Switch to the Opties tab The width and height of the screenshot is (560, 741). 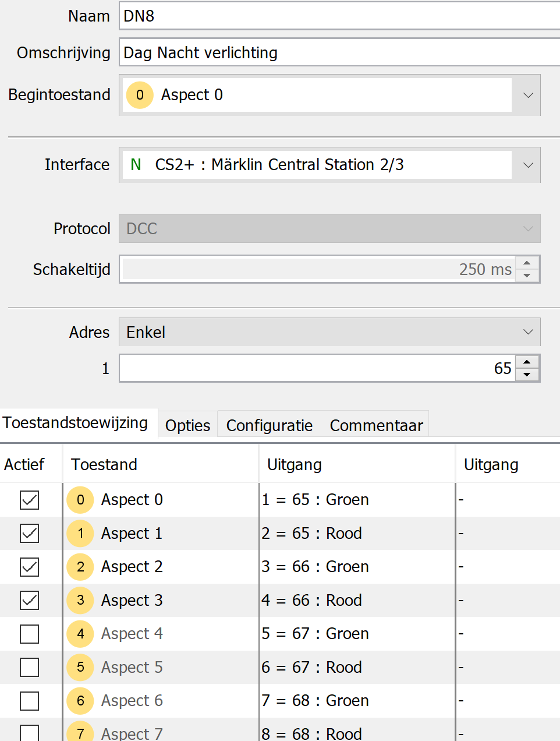(x=187, y=426)
